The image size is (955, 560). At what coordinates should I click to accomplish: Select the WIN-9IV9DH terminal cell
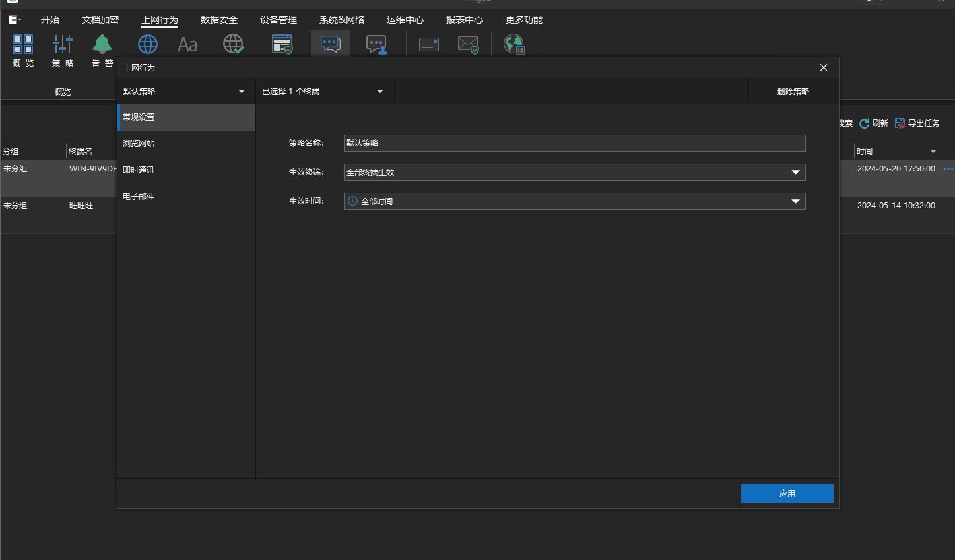(92, 169)
